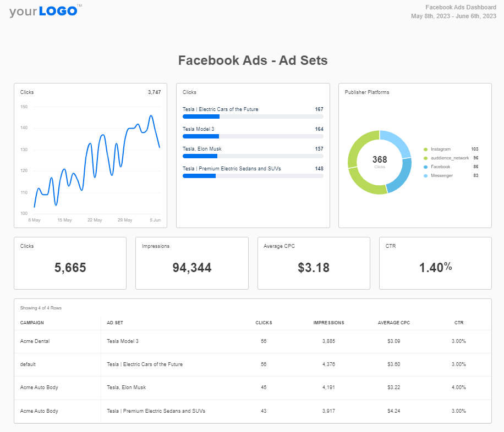Click the 103 count in the platform legend
This screenshot has height=432, width=504.
coord(474,149)
